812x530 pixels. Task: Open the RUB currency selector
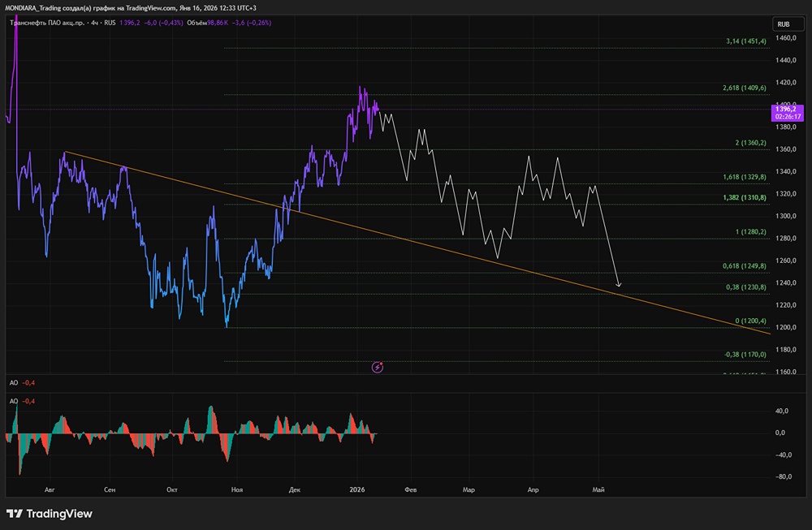pyautogui.click(x=788, y=24)
